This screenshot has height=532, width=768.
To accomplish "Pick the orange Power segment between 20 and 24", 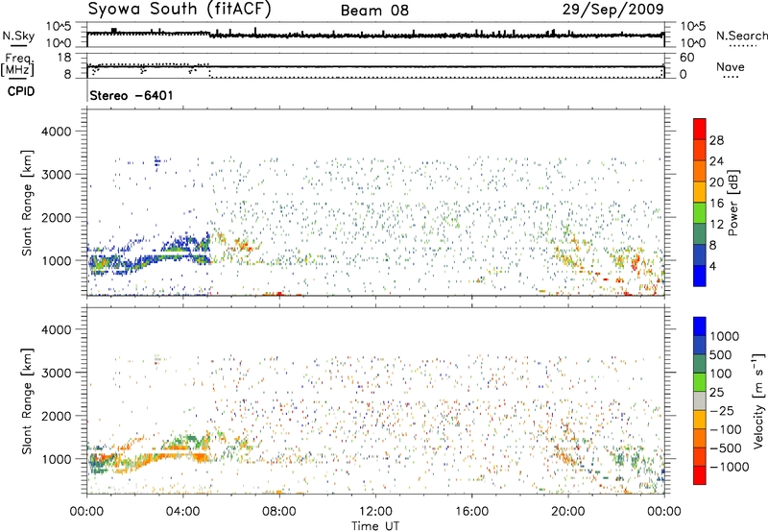I will 700,171.
